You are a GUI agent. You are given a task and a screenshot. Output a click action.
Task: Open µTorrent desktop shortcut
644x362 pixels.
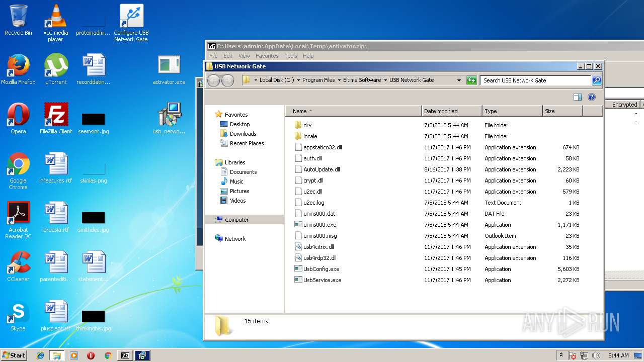pyautogui.click(x=55, y=69)
